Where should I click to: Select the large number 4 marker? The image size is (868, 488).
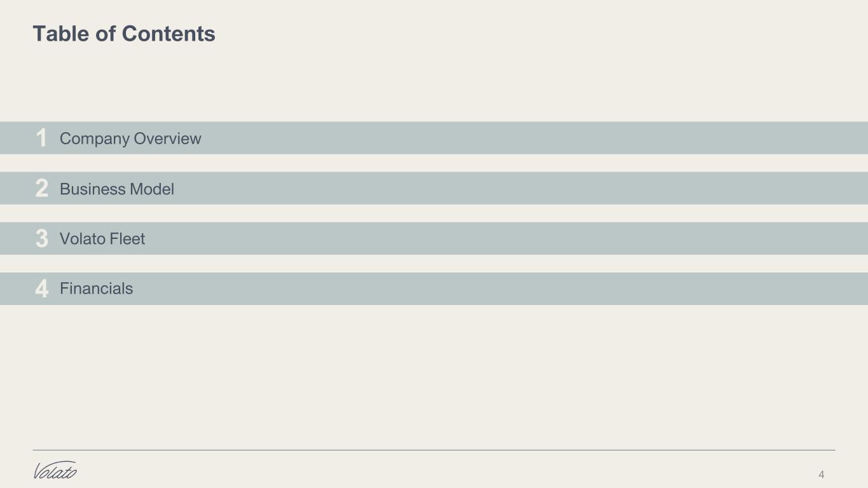point(41,288)
